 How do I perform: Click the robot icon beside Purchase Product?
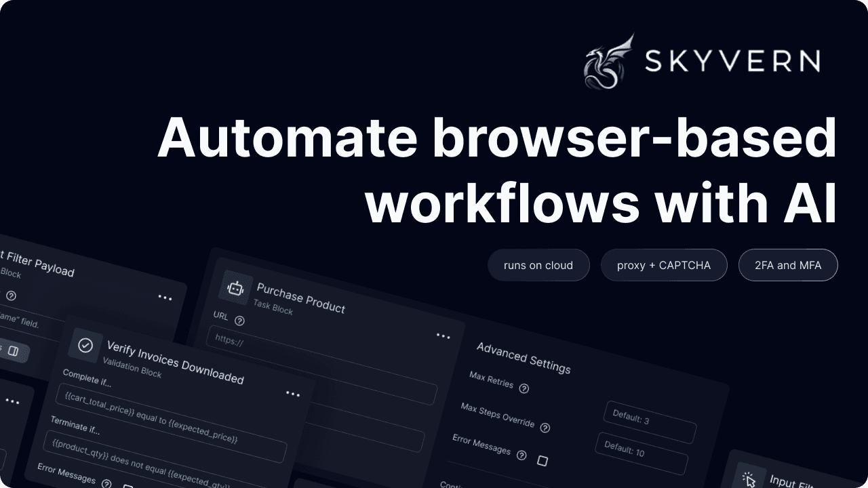[235, 288]
